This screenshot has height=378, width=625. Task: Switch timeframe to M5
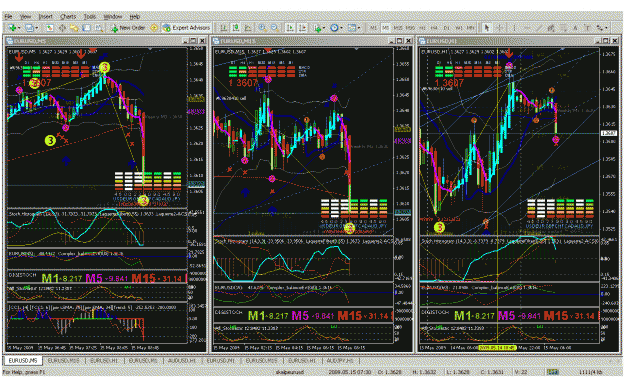[x=385, y=28]
